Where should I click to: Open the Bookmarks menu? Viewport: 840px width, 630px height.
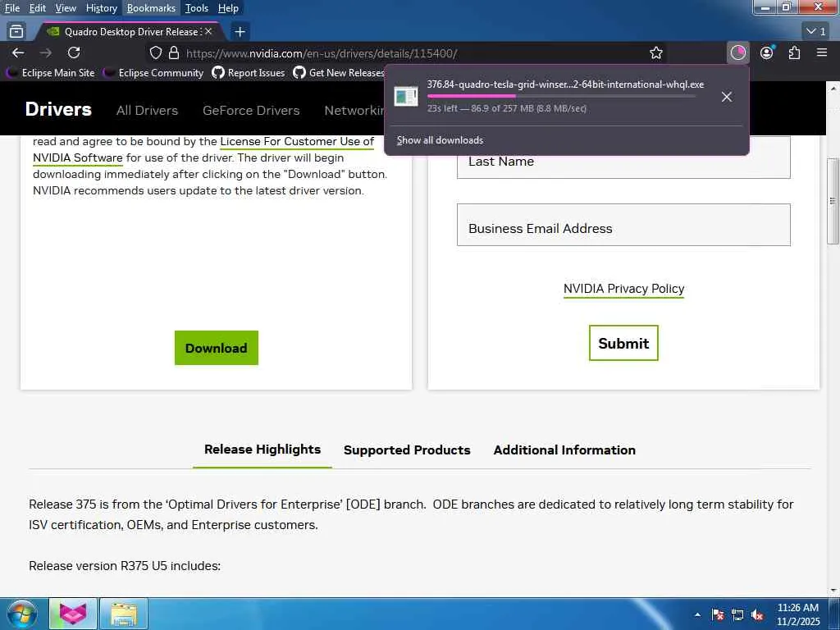point(151,8)
